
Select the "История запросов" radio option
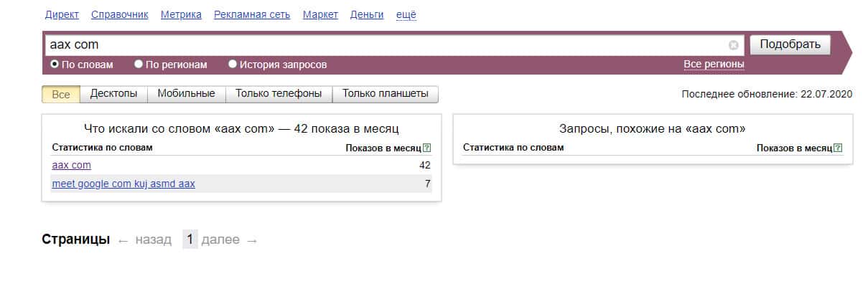[233, 65]
